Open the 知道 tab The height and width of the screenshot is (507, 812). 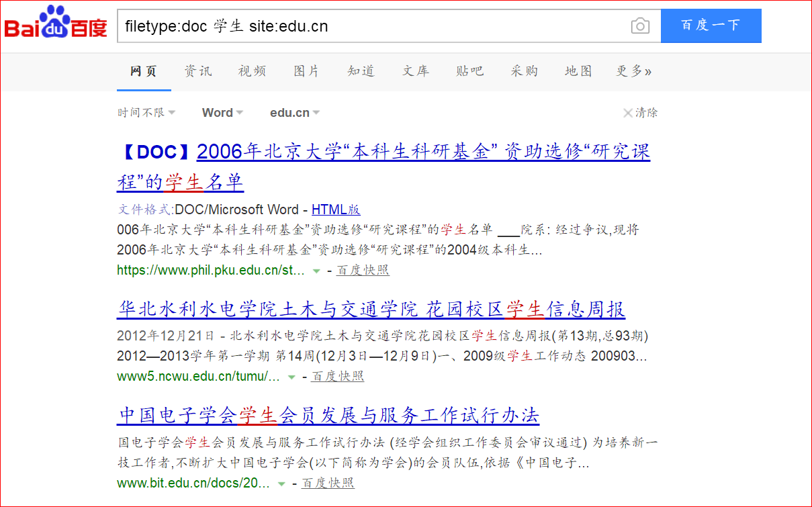(361, 71)
